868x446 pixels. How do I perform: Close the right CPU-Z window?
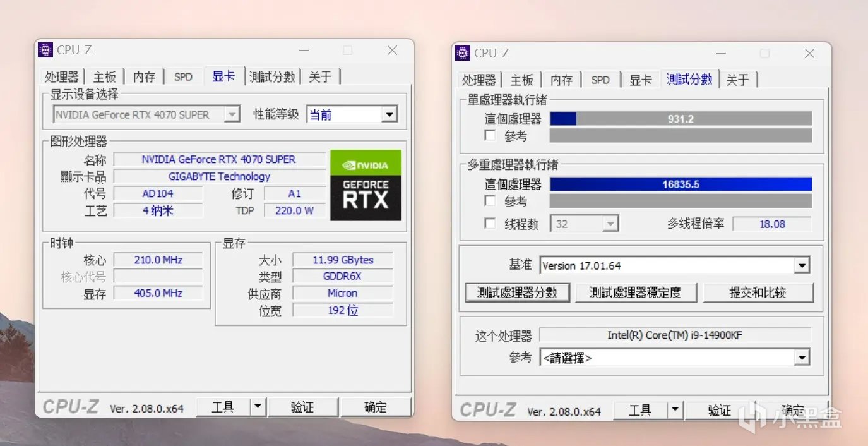[x=809, y=54]
